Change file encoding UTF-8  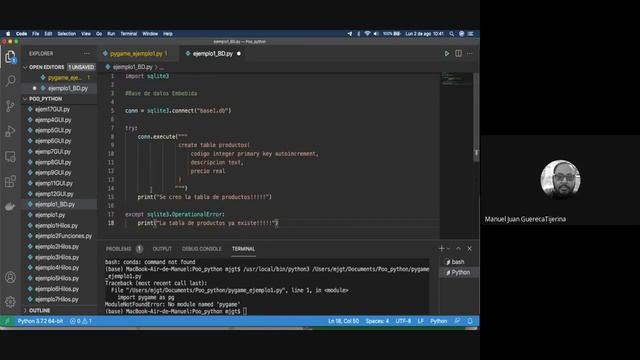[x=403, y=321]
